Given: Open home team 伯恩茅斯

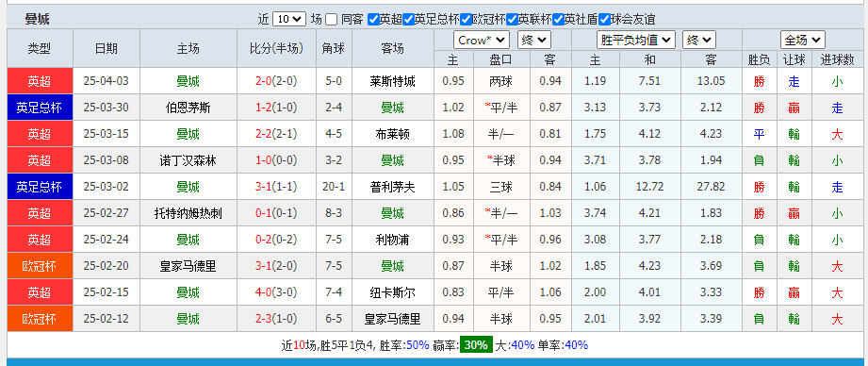Looking at the screenshot, I should [x=188, y=108].
